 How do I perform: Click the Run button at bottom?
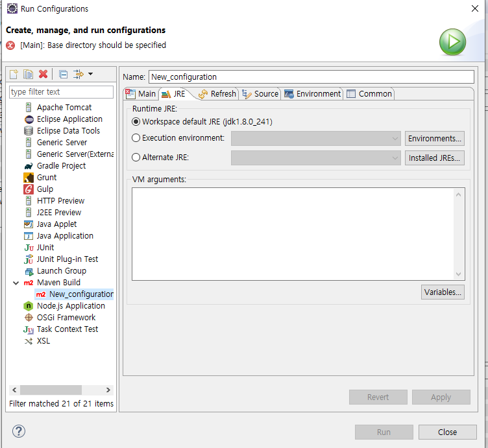384,432
